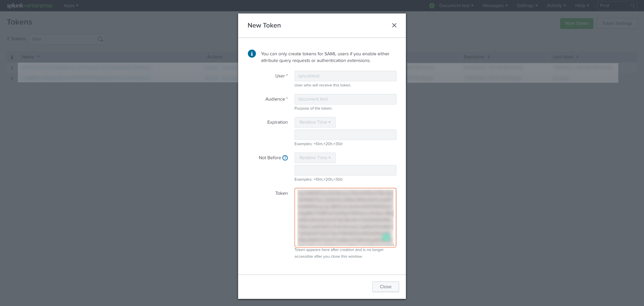This screenshot has height=306, width=644.
Task: Click the info column header icon
Action: pos(12,57)
